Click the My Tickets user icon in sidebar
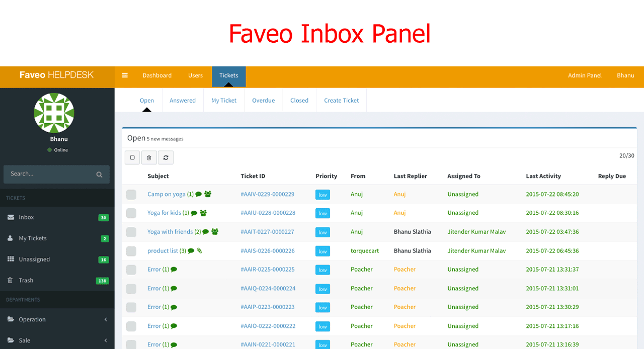 [x=11, y=238]
